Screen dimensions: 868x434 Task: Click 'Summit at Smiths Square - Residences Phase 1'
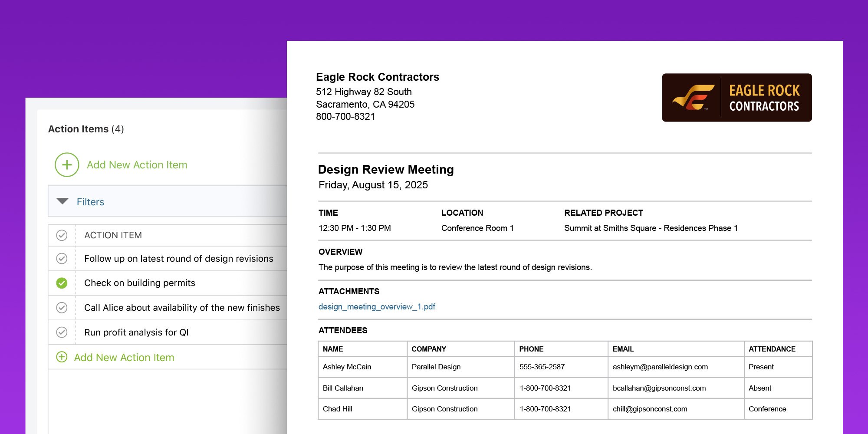tap(651, 228)
